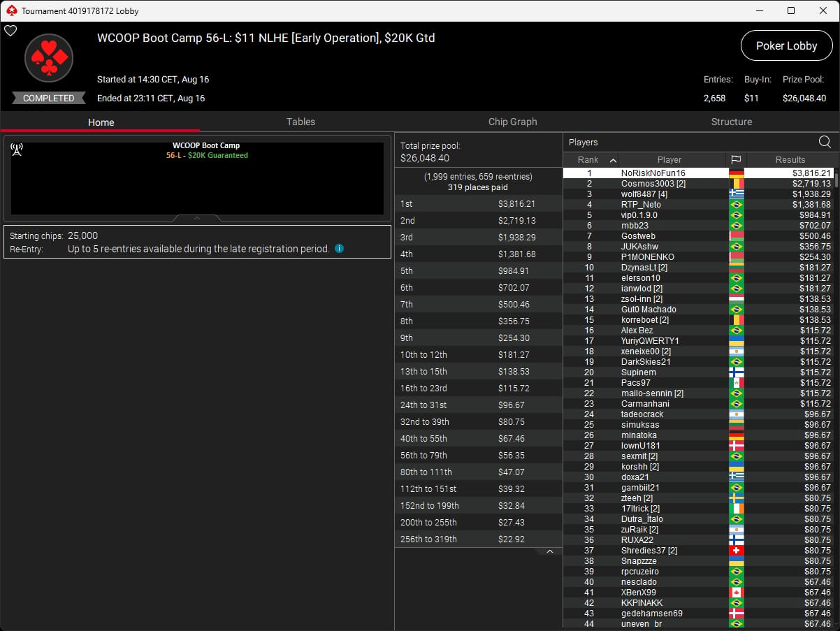
Task: Open the Structure tab
Action: click(731, 122)
